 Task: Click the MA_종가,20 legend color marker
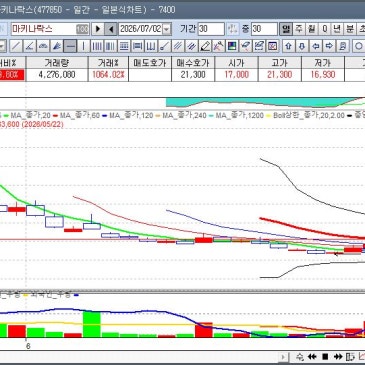(5, 116)
